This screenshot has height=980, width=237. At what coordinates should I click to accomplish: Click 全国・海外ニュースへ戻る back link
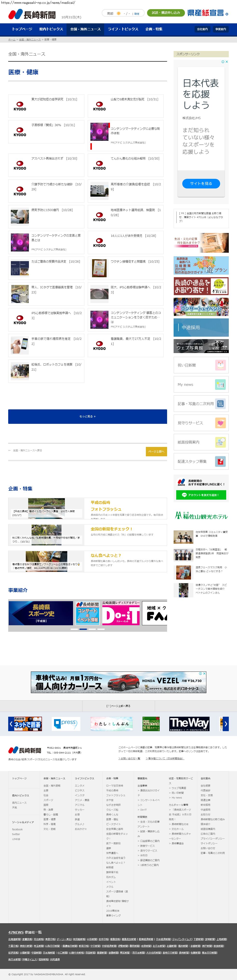[27, 451]
